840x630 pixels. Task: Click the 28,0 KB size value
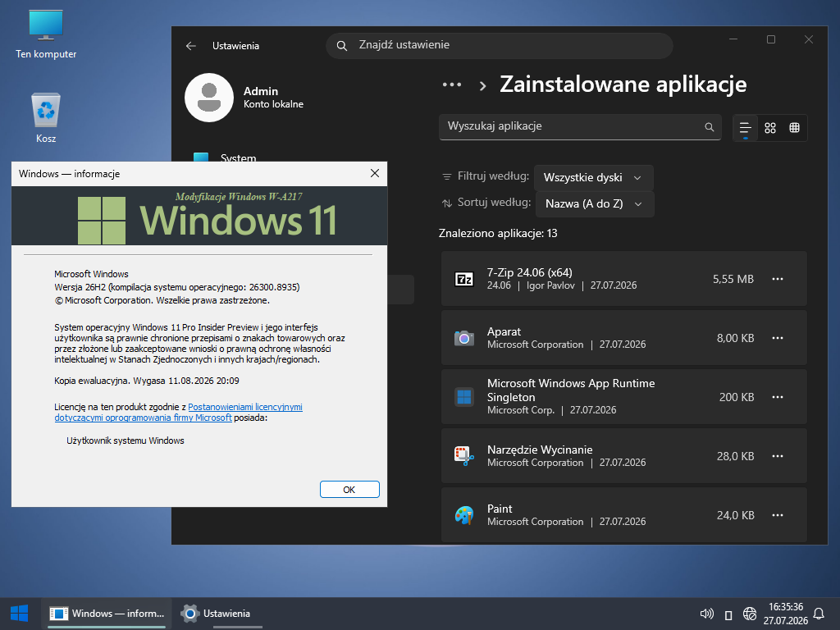click(735, 456)
